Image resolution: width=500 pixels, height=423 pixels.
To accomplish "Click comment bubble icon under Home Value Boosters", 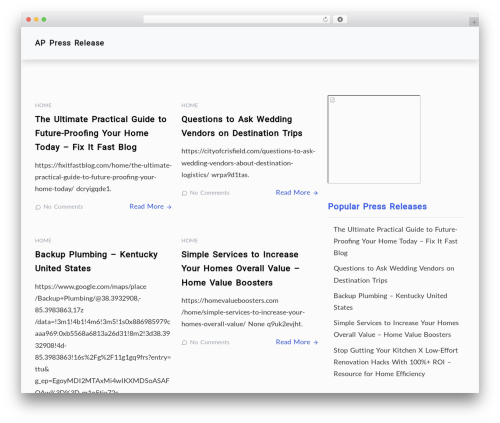I will point(184,343).
